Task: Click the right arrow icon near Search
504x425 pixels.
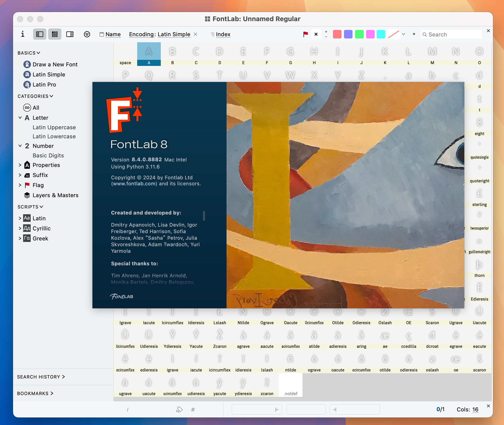Action: tap(414, 34)
